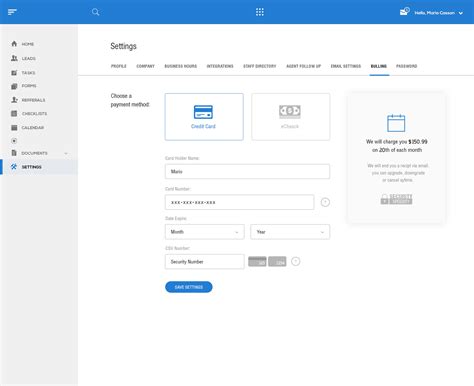Click the Referrals person icon
The width and height of the screenshot is (474, 386).
click(14, 100)
